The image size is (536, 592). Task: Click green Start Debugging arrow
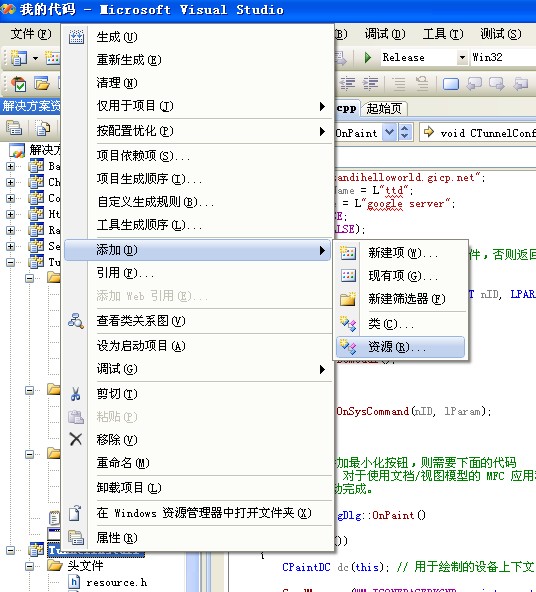click(368, 57)
